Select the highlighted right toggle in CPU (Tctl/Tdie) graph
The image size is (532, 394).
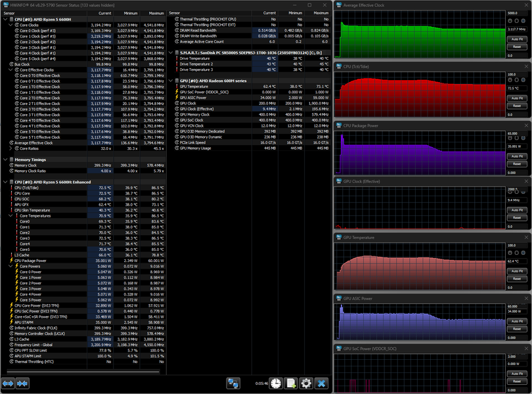tap(523, 80)
